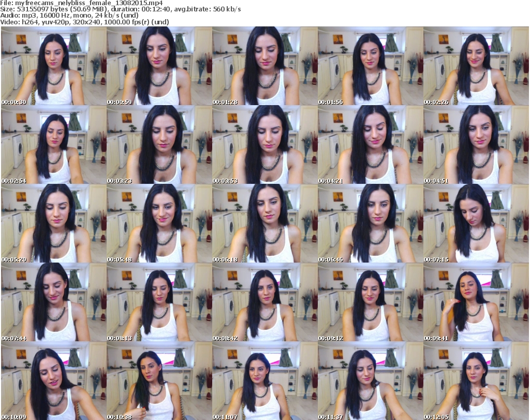Pick the thumbnail frame stamped 00:06:46
Viewport: 530px width, 420px height.
370,223
